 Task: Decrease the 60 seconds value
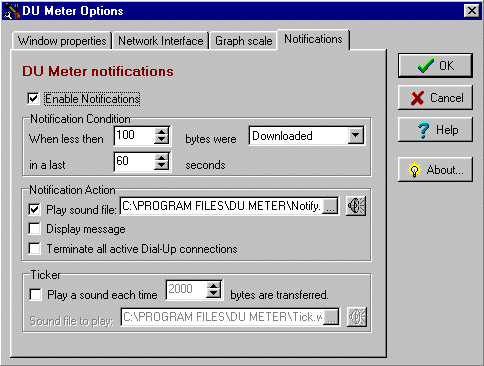click(162, 166)
